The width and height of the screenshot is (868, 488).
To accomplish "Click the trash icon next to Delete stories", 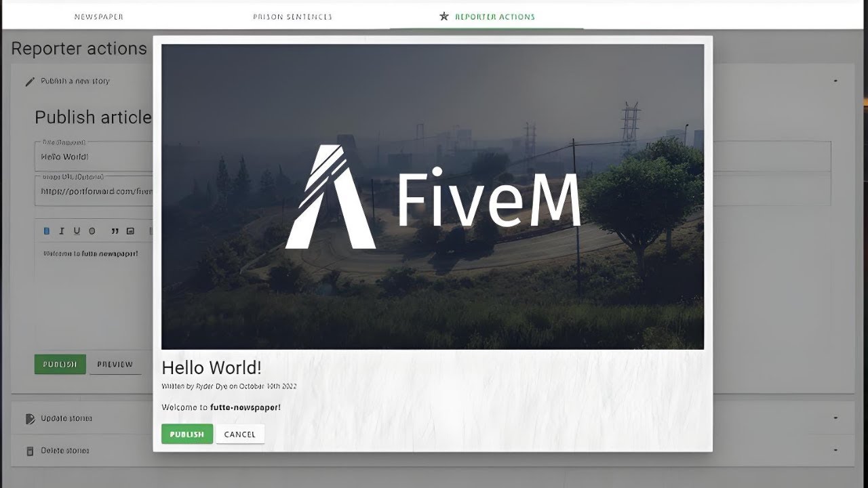I will (x=29, y=451).
